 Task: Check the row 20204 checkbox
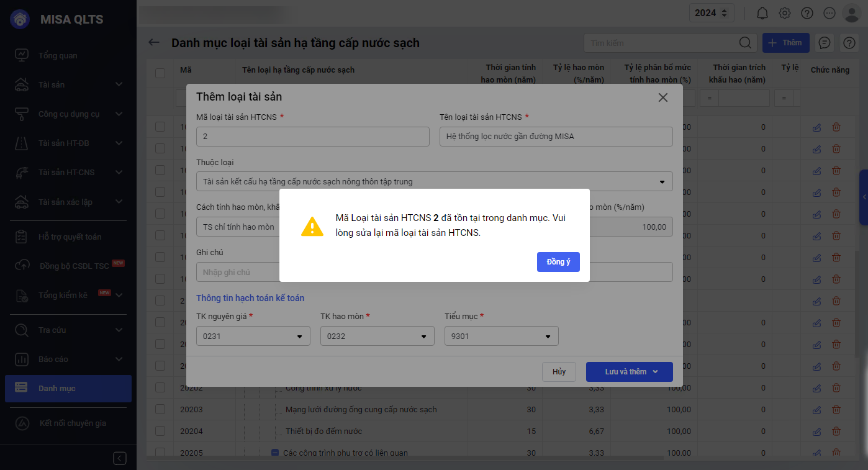click(160, 432)
